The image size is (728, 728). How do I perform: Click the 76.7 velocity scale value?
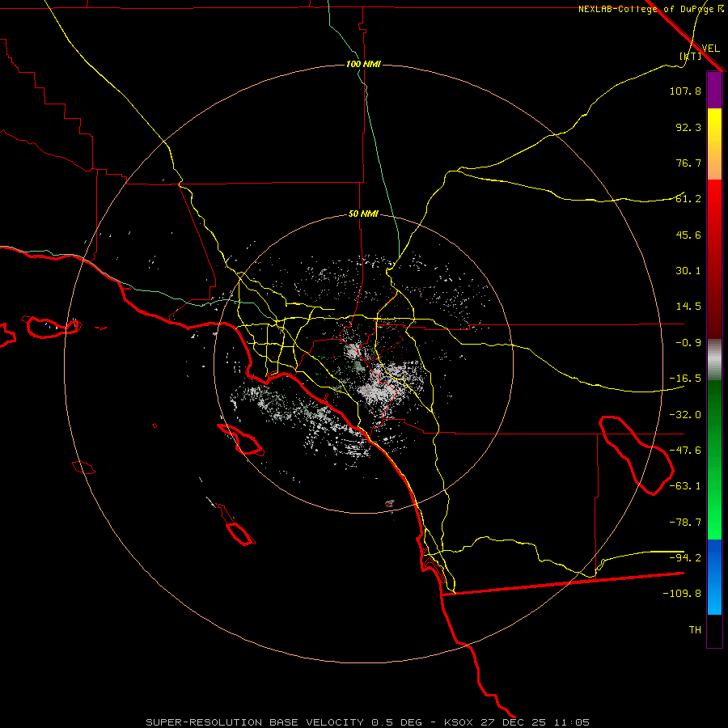pos(688,163)
